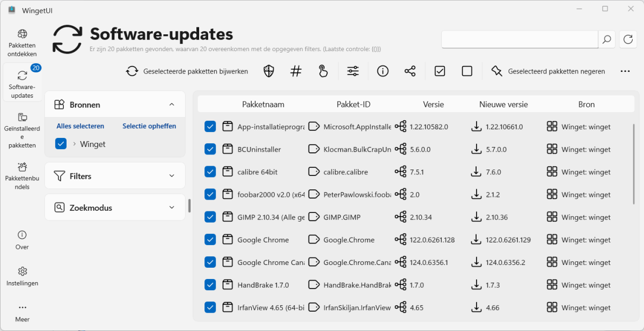
Task: Collapse the Bronnen panel
Action: tap(172, 105)
